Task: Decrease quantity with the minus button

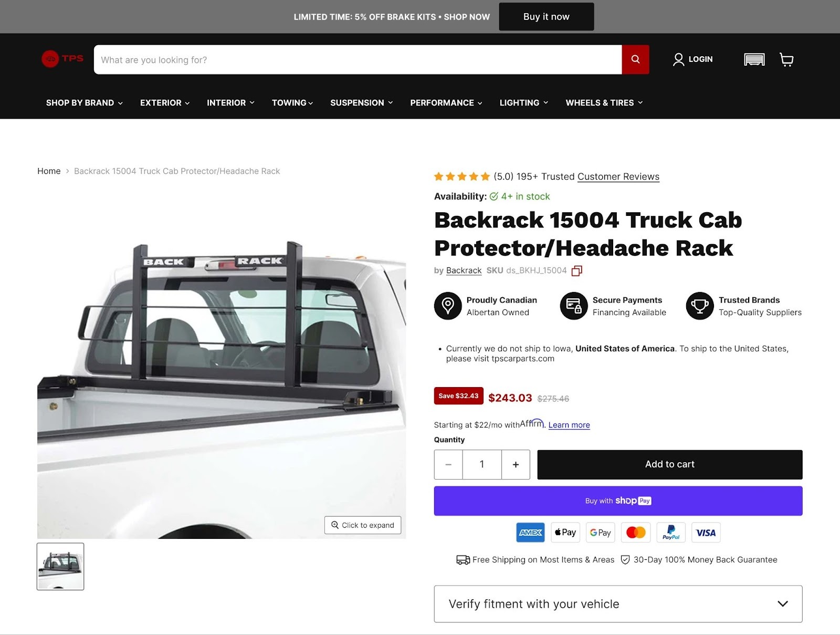Action: point(448,465)
